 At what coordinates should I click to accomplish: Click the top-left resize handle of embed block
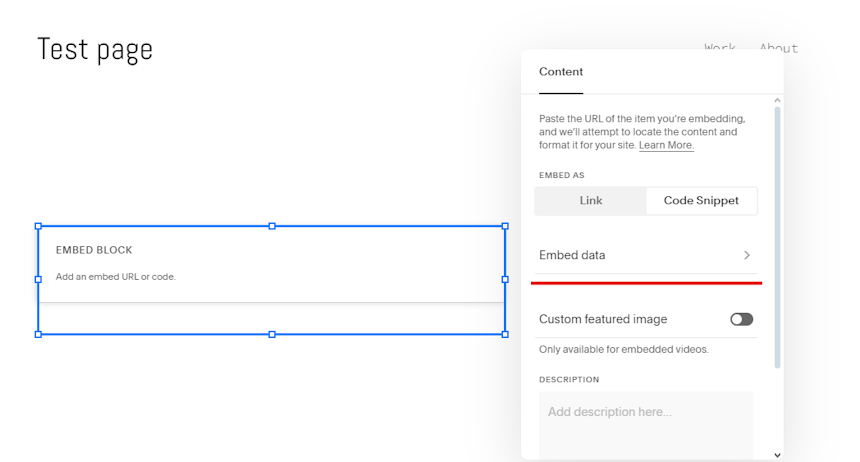coord(38,226)
